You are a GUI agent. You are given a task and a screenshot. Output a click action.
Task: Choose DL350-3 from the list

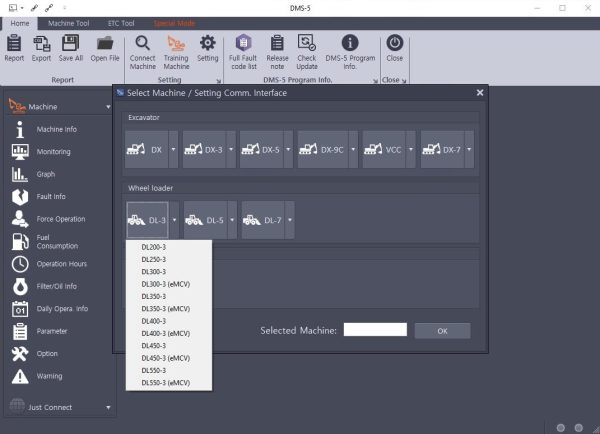point(169,297)
